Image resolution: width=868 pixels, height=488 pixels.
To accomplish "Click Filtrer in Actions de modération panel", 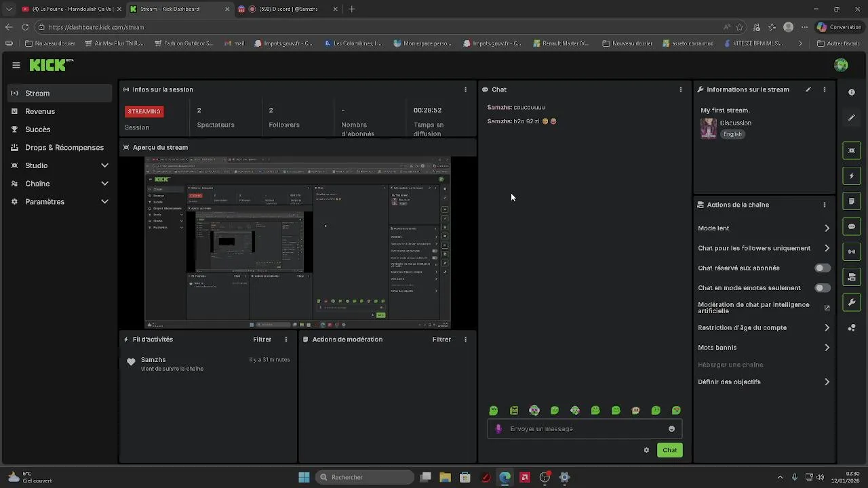I will point(441,340).
